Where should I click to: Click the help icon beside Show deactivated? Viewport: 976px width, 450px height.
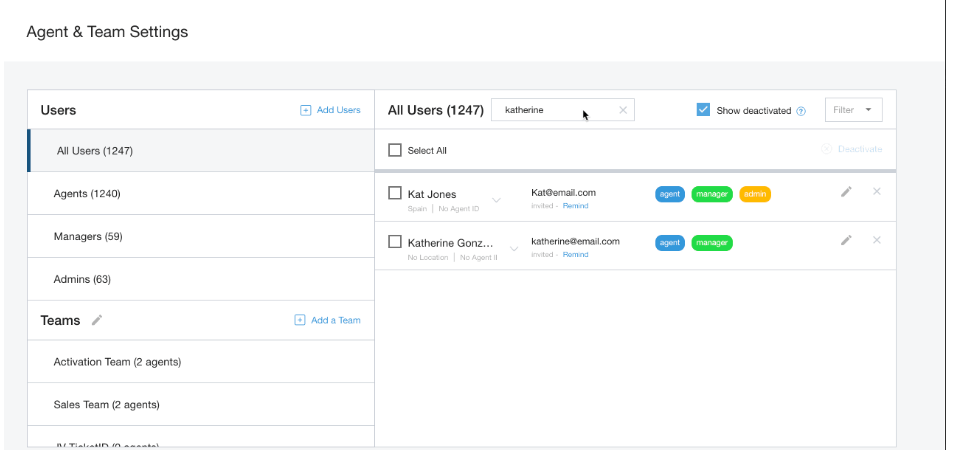point(801,111)
